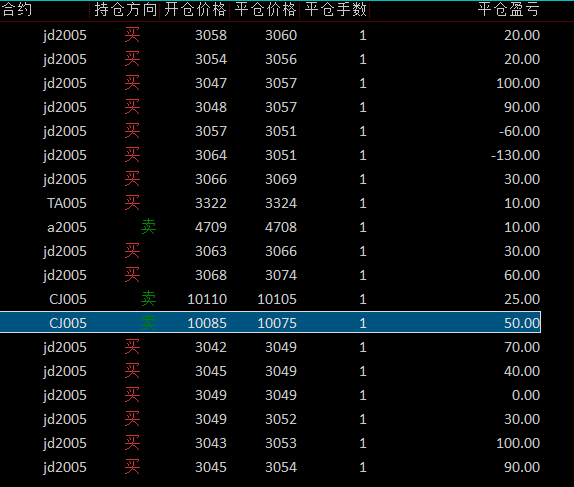574x487 pixels.
Task: Select the highlighted CJ005 row with 50.00 profit
Action: [x=271, y=323]
